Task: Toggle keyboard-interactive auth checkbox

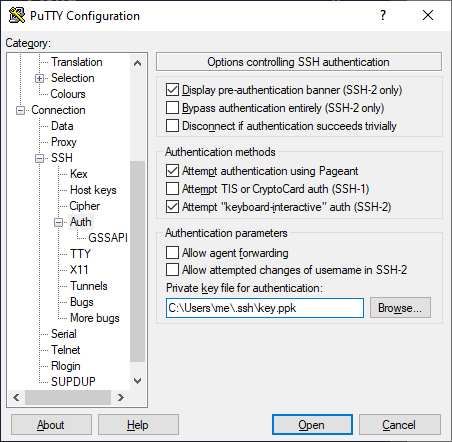Action: click(x=172, y=207)
